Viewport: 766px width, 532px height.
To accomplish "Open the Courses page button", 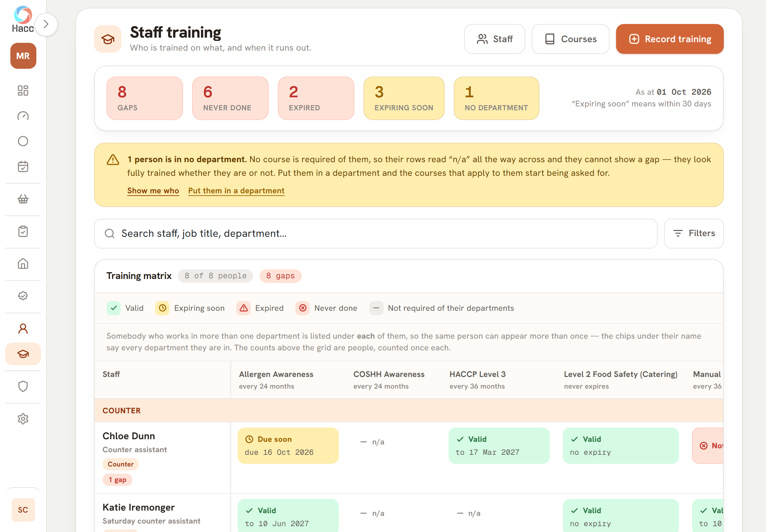I will [x=570, y=39].
